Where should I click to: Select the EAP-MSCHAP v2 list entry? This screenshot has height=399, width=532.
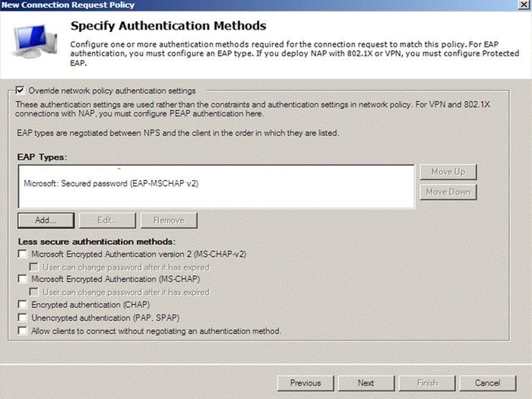point(112,184)
